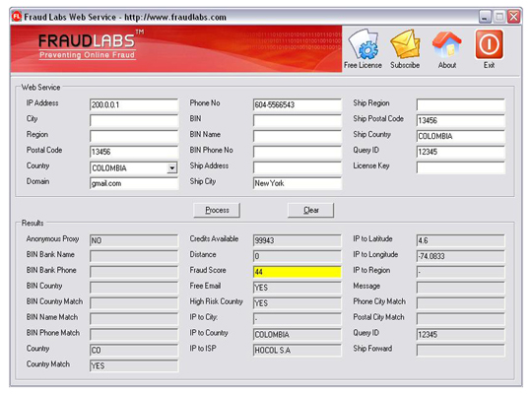
Task: Click the BIN Phone Match result field
Action: (134, 335)
